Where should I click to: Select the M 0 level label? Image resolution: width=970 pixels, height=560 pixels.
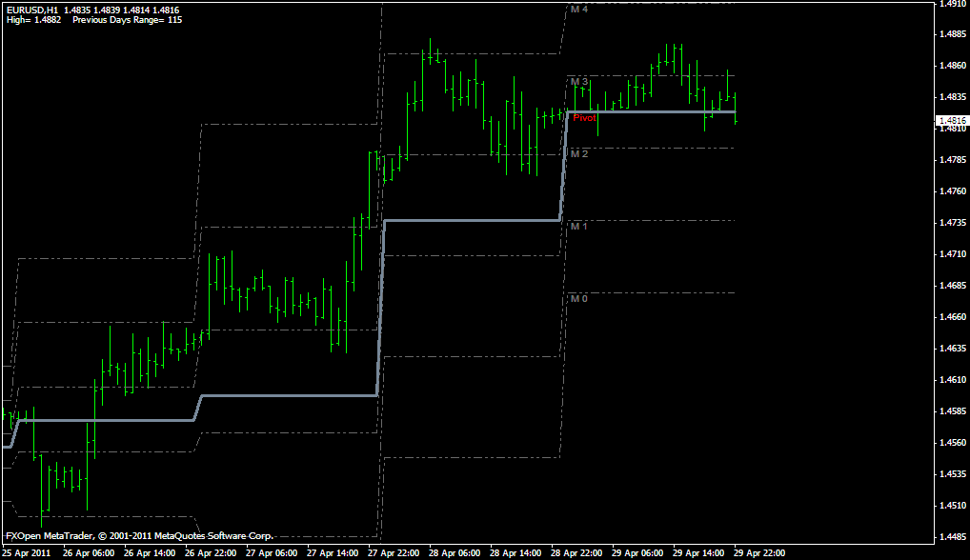pos(579,298)
